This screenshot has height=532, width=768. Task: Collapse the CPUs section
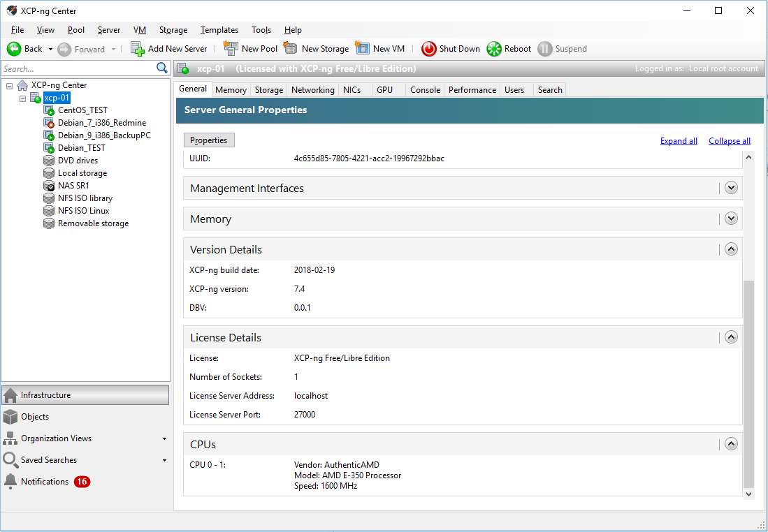[x=731, y=444]
